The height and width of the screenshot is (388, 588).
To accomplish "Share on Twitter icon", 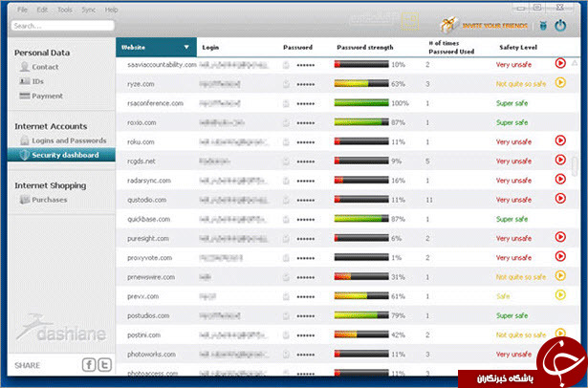I will [x=104, y=365].
